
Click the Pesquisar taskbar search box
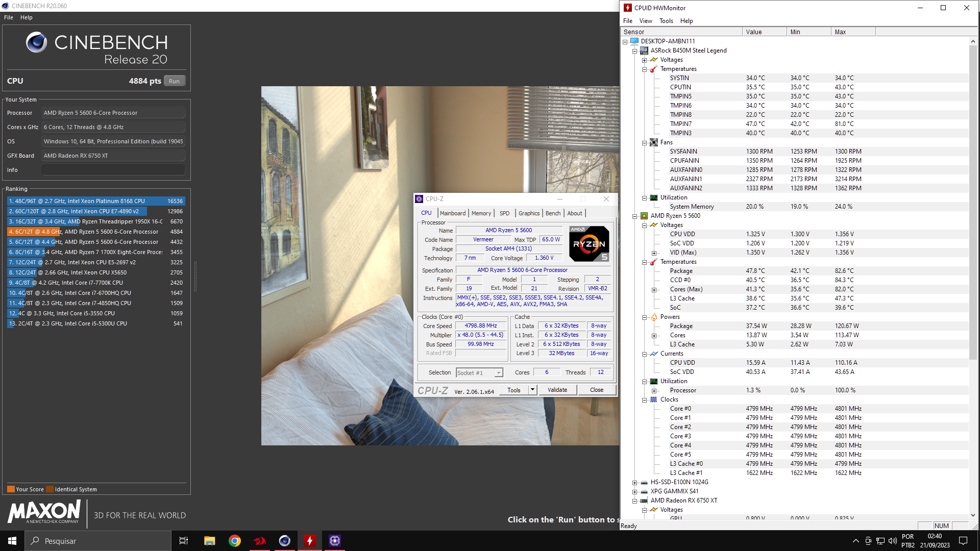pyautogui.click(x=98, y=541)
